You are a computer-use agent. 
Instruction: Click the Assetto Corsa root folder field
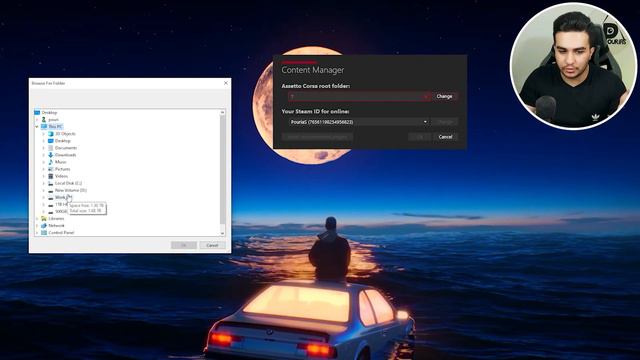359,97
